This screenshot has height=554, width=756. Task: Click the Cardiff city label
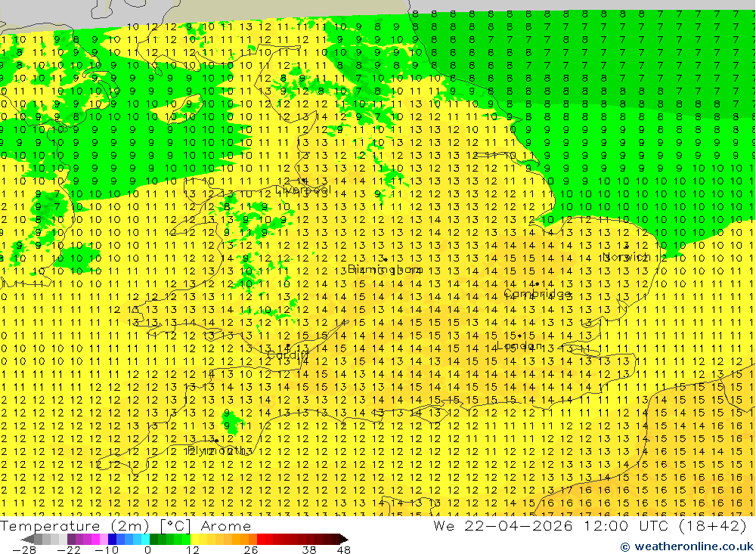pyautogui.click(x=288, y=355)
